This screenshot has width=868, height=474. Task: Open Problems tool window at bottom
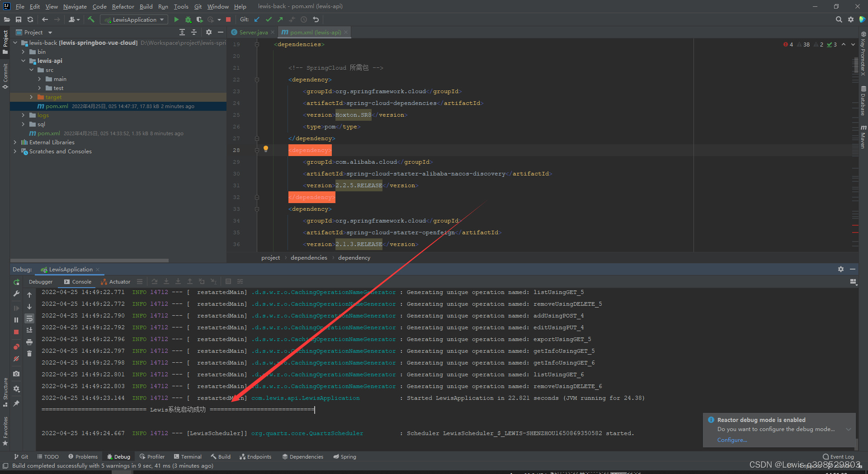83,457
